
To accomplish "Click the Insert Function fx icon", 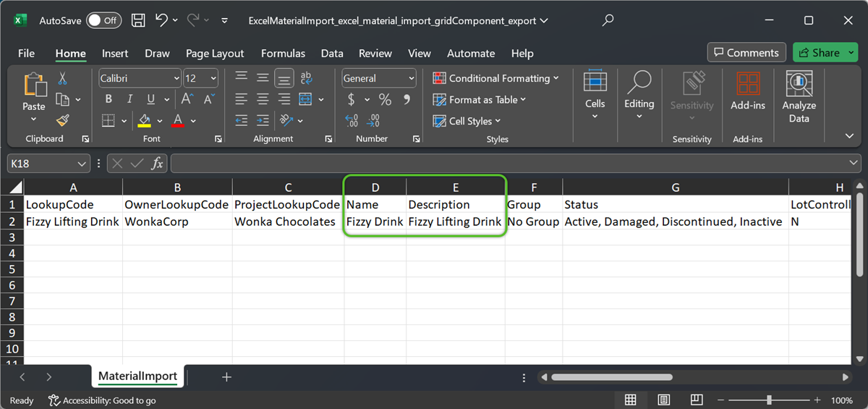I will [157, 164].
